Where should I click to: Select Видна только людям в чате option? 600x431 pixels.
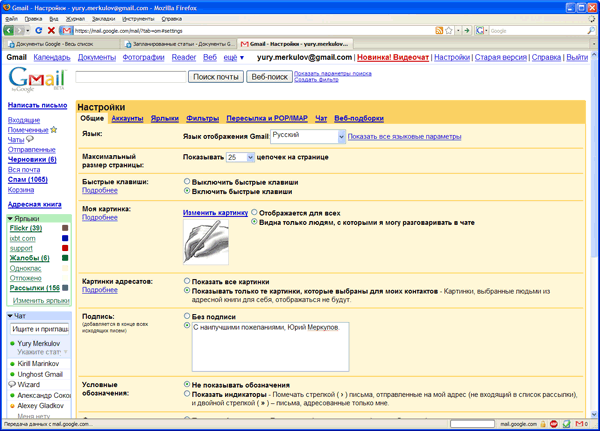[x=254, y=222]
